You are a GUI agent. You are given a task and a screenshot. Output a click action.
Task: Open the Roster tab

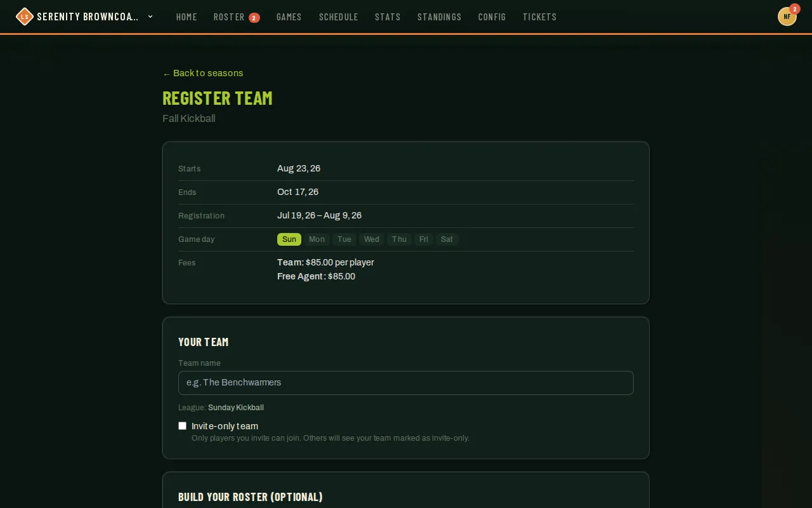[x=237, y=17]
